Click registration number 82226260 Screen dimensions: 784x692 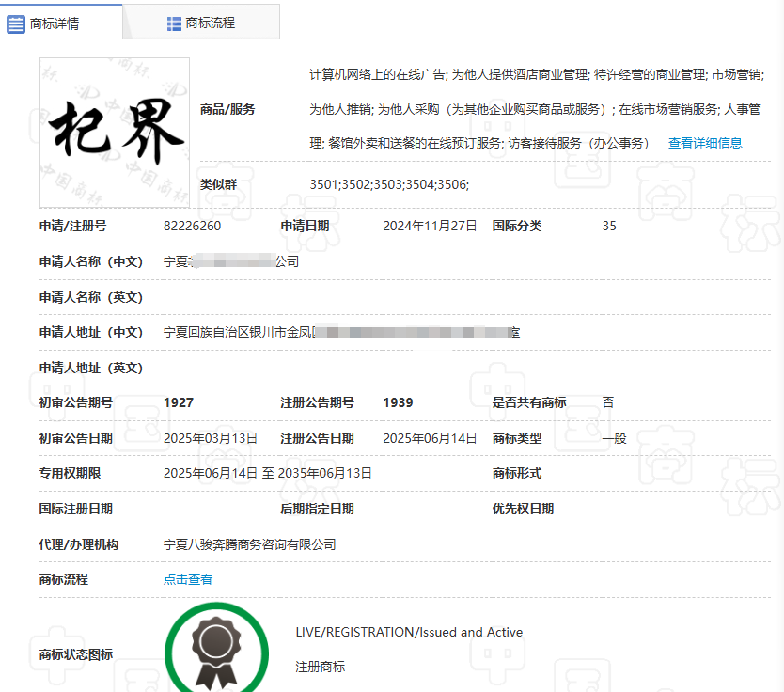coord(193,226)
